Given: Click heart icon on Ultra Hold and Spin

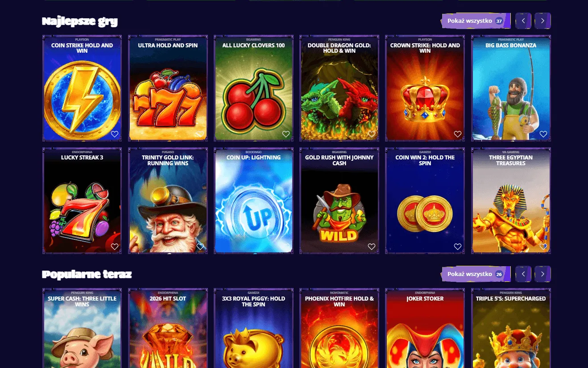Looking at the screenshot, I should pyautogui.click(x=200, y=134).
